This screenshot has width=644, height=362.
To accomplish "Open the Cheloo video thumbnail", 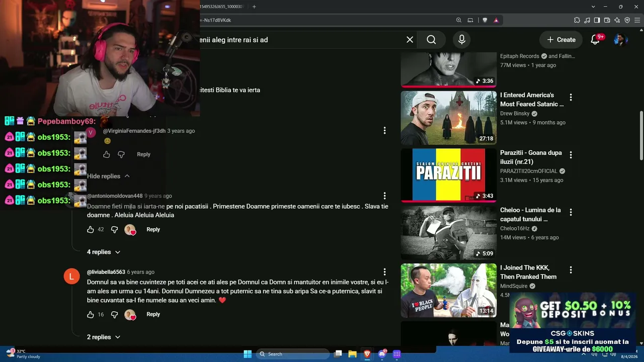I will (448, 233).
